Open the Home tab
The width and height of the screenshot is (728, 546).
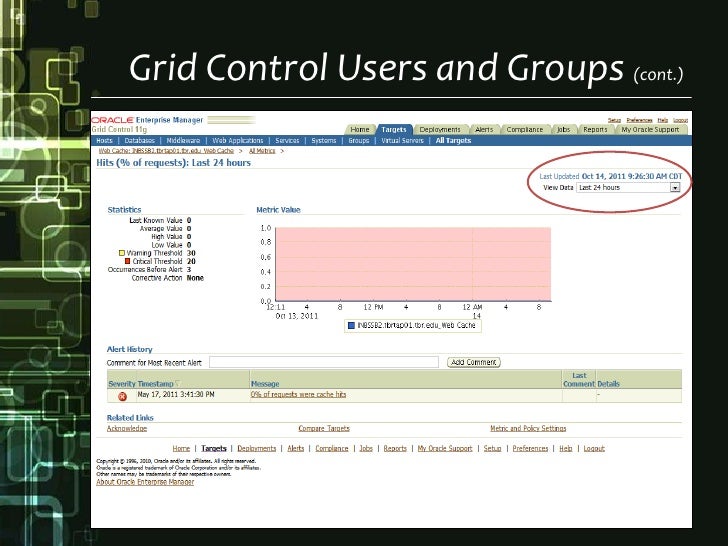[x=360, y=130]
